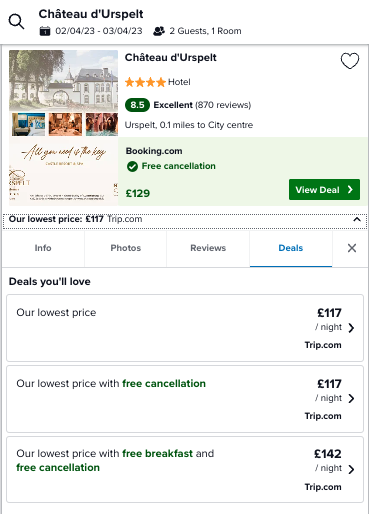Close the details panel with X
The image size is (369, 514).
[352, 248]
